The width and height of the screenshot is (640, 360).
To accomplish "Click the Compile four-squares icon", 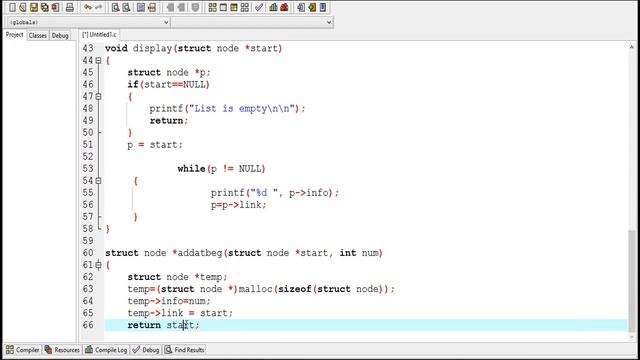I will pos(212,7).
